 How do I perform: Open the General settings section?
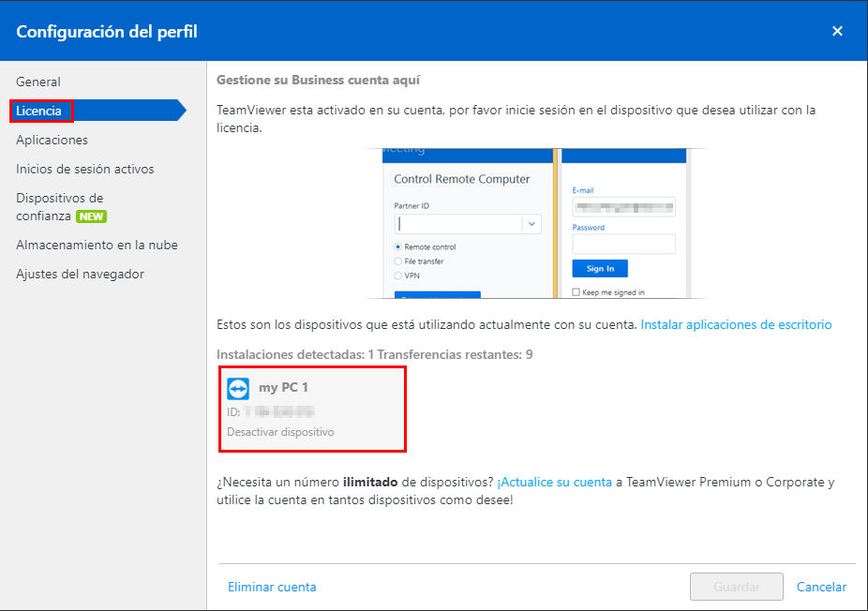(x=38, y=82)
